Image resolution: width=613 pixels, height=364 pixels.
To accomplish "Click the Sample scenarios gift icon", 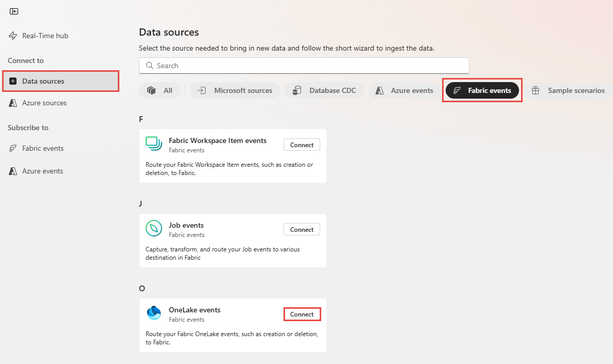I will [536, 90].
